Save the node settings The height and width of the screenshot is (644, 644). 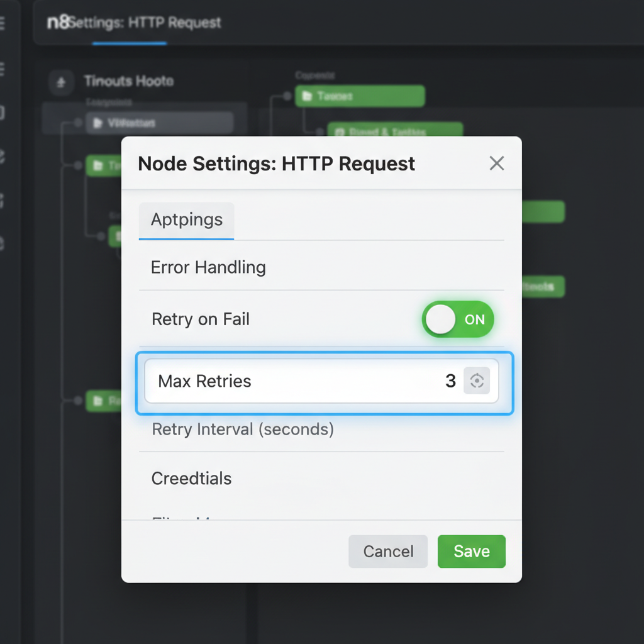(x=471, y=552)
